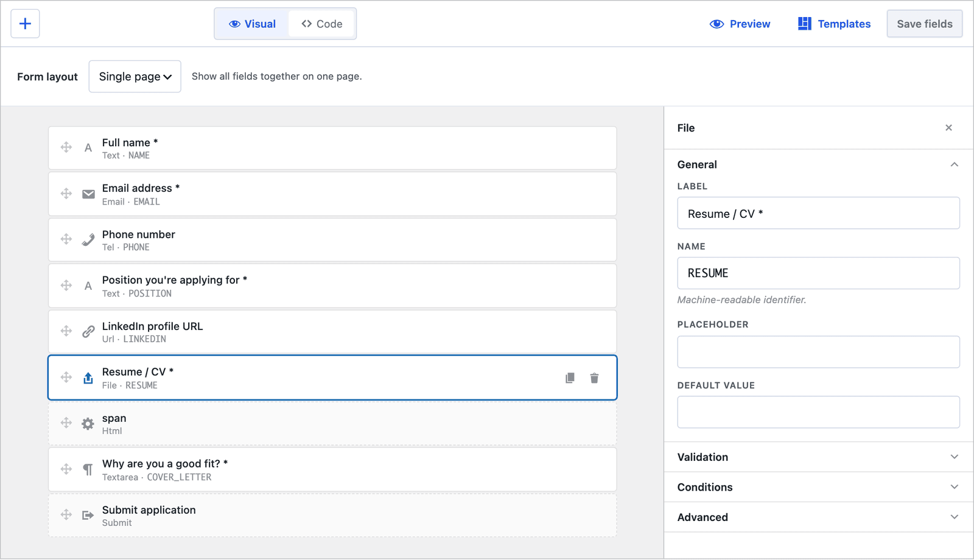Screen dimensions: 974x560
Task: Click the Label input with Resume / CV
Action: coord(818,213)
